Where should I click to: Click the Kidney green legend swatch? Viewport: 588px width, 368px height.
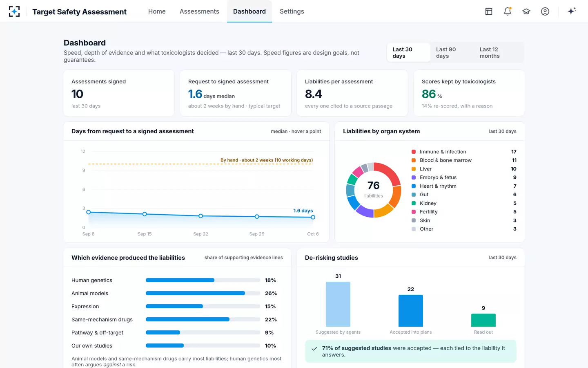click(414, 203)
